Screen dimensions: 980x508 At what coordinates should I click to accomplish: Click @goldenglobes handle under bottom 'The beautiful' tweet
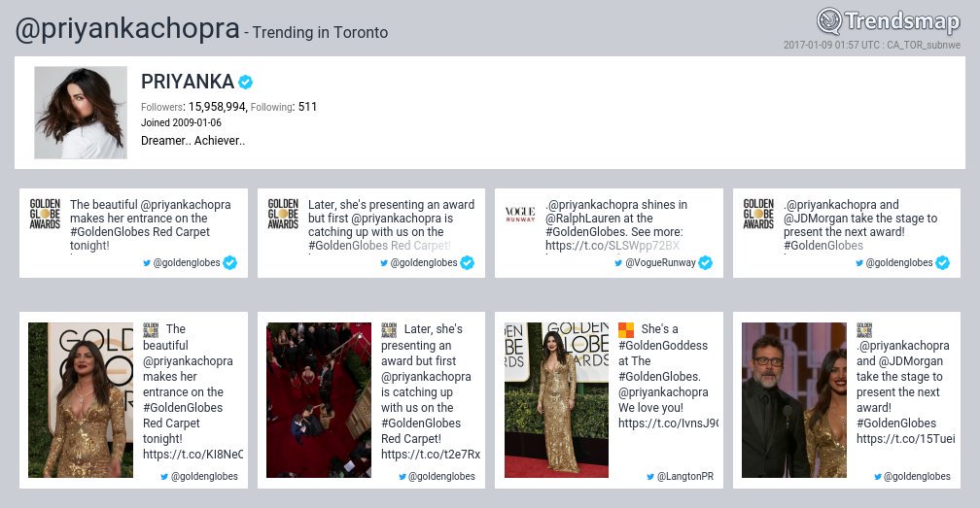pyautogui.click(x=204, y=476)
